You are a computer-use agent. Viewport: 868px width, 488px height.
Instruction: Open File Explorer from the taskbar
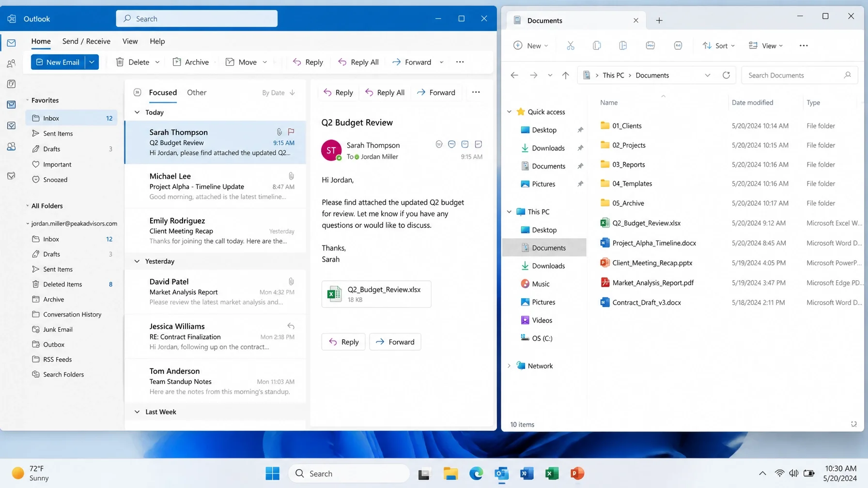tap(450, 473)
